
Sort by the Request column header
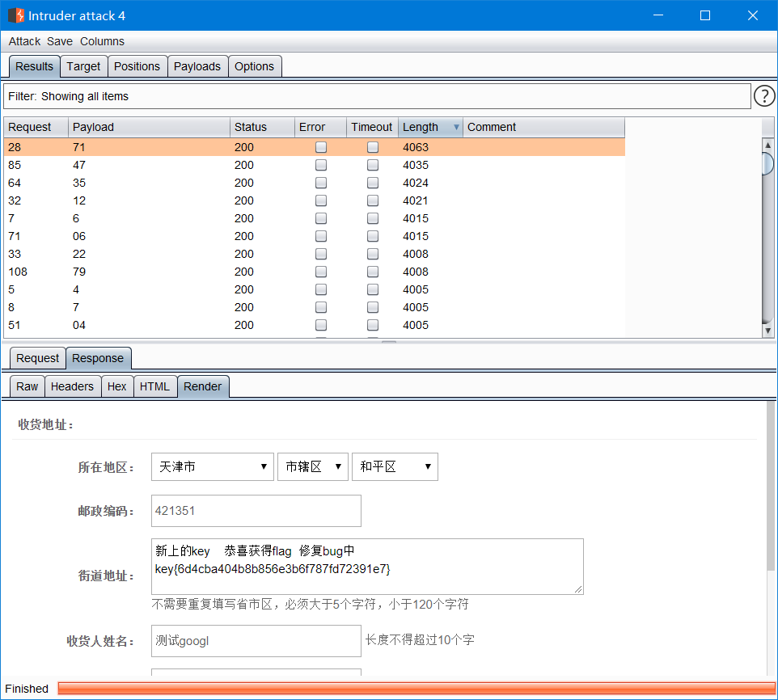tap(36, 128)
